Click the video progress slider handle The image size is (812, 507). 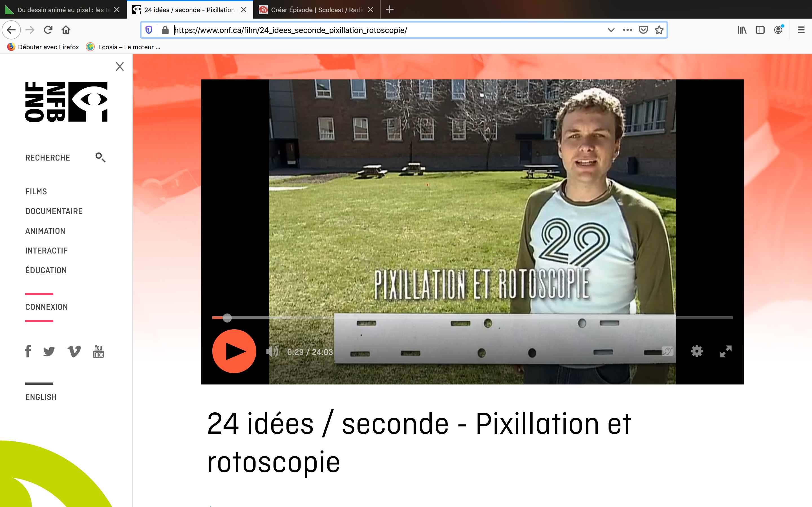point(227,317)
